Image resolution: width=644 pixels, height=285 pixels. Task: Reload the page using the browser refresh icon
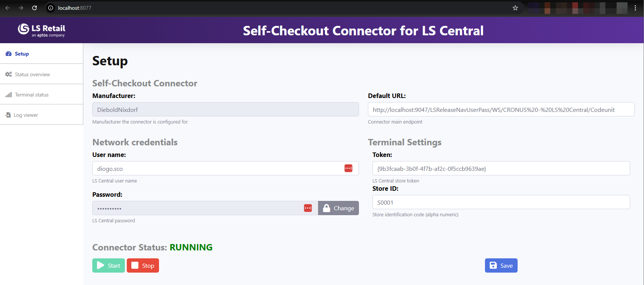tap(35, 8)
